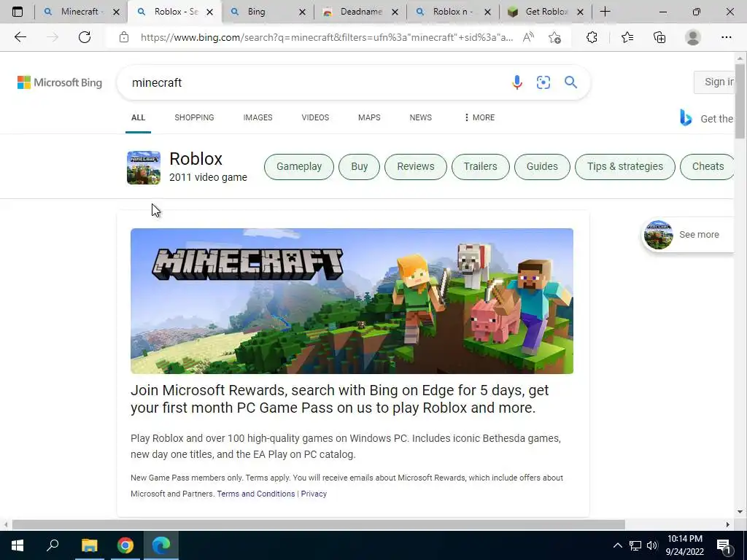Open the Favorites list icon

pyautogui.click(x=627, y=37)
